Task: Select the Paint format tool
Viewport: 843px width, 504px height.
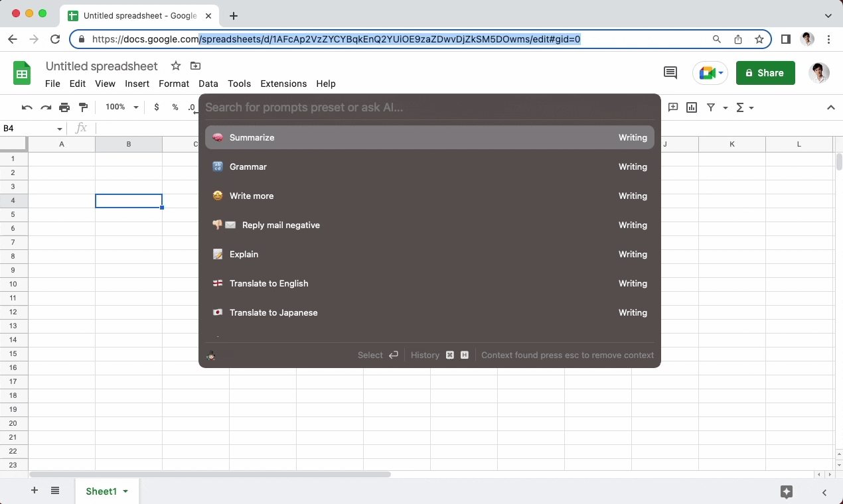Action: pos(83,107)
